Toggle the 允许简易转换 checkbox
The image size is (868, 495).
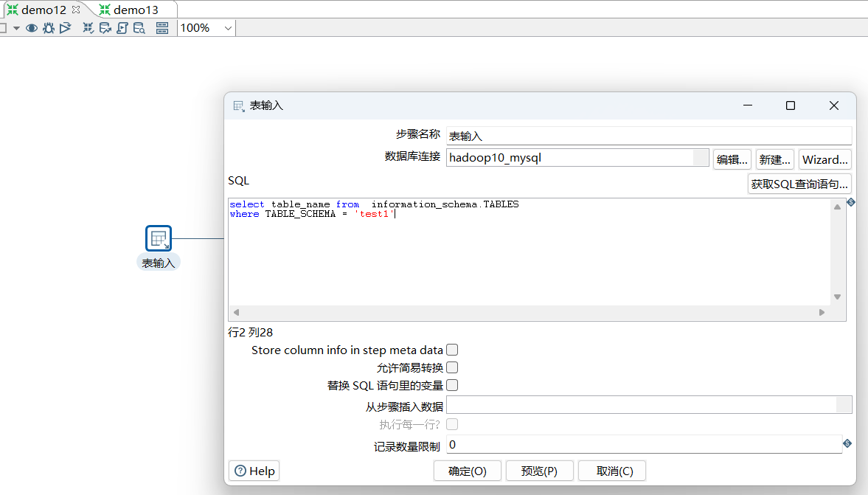click(452, 367)
